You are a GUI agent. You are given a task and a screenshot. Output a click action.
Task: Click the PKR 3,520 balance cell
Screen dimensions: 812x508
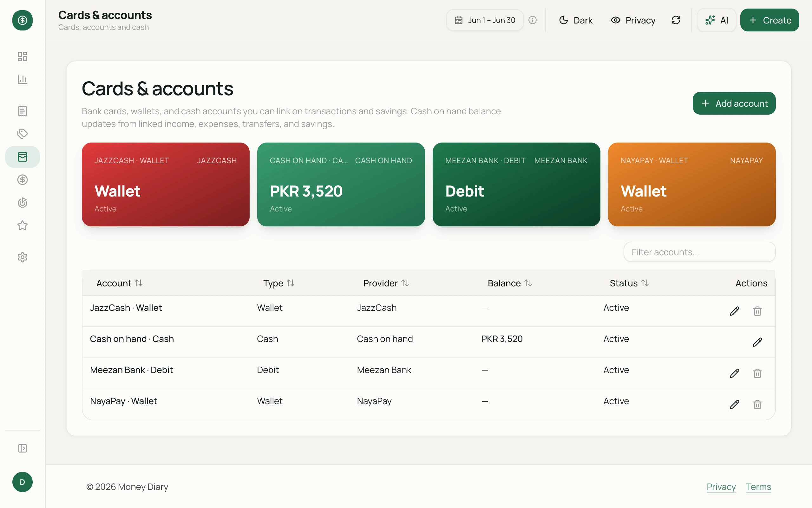point(502,339)
